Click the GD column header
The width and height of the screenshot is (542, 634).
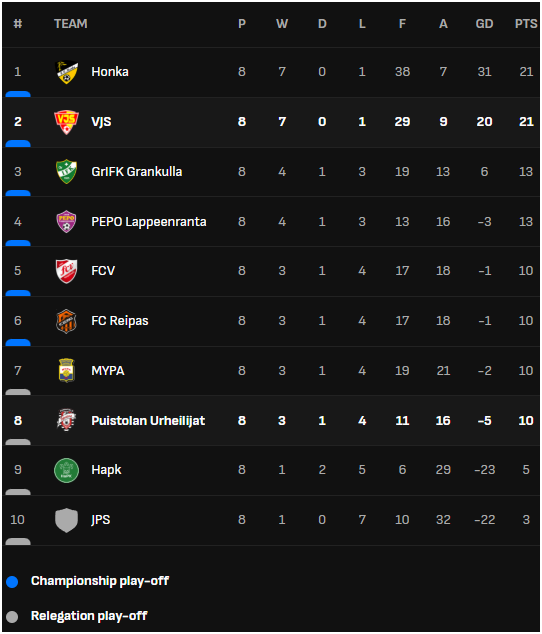[x=484, y=24]
